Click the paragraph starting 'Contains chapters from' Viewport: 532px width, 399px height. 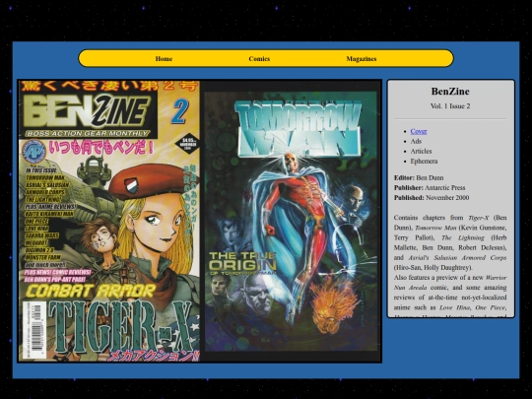[x=450, y=242]
